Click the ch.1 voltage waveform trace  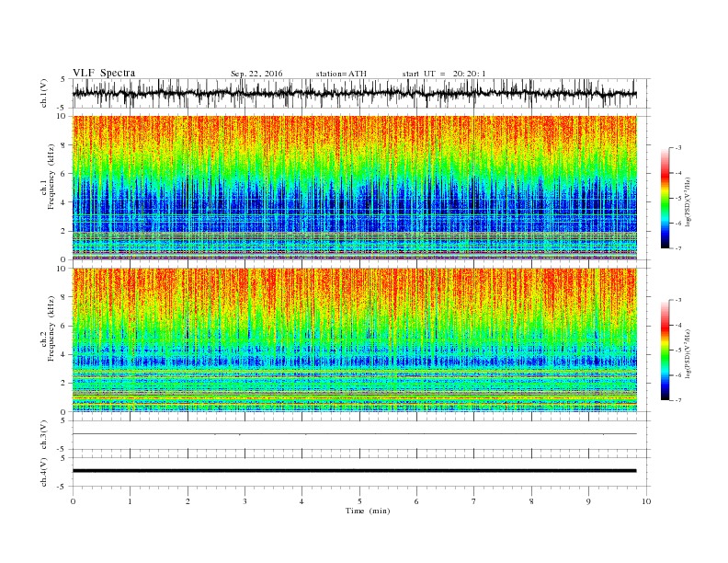pyautogui.click(x=354, y=93)
